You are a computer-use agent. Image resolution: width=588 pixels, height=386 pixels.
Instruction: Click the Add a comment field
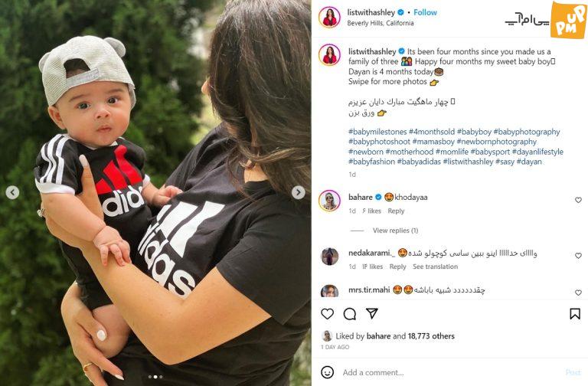450,372
